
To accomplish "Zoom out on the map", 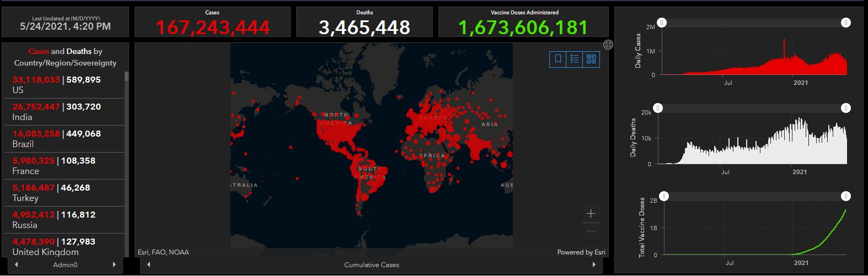I will pos(591,231).
